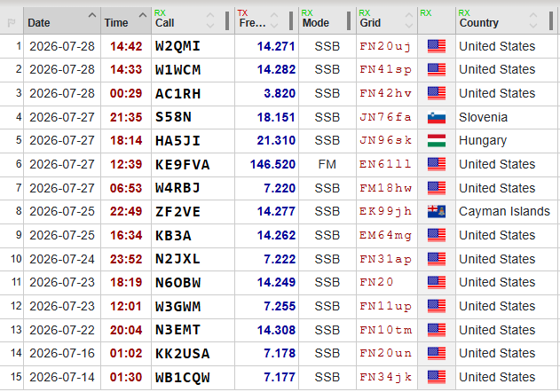Click grid locator EM64mg
The width and height of the screenshot is (560, 392).
385,235
